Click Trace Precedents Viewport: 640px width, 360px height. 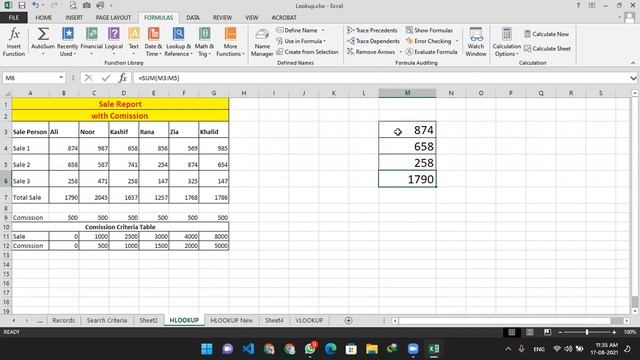[x=372, y=30]
